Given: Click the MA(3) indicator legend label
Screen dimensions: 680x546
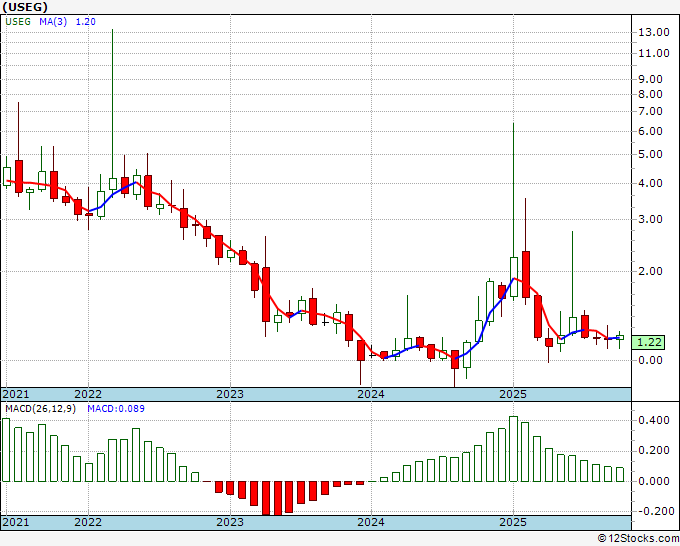Looking at the screenshot, I should click(x=56, y=24).
